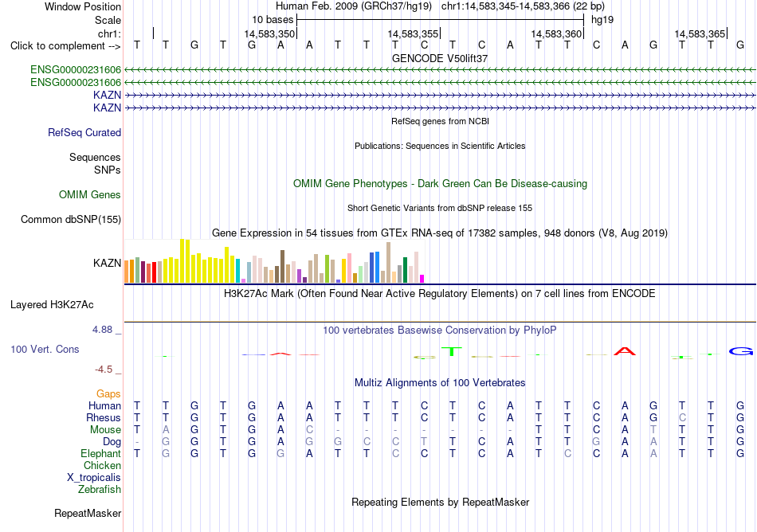Viewport: 757px width, 532px height.
Task: Click the '-4.5 _' lower scale value
Action: (108, 370)
